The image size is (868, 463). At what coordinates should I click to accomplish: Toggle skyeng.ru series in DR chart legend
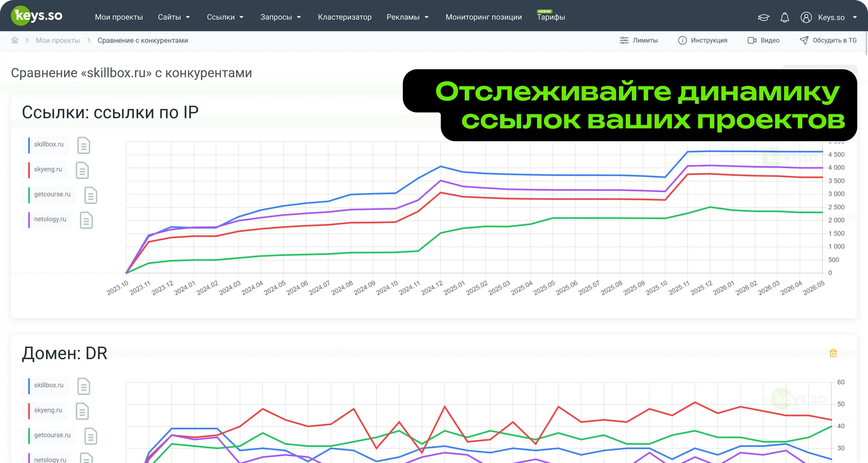click(45, 411)
